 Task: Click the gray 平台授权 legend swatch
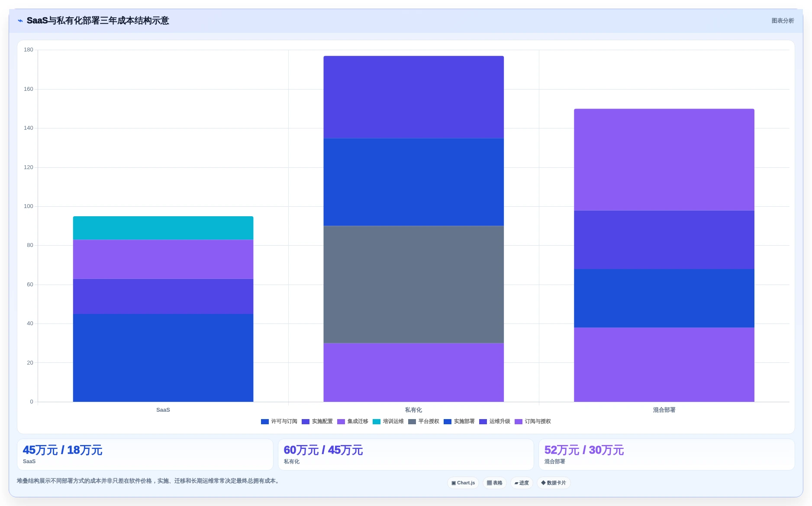pos(412,422)
